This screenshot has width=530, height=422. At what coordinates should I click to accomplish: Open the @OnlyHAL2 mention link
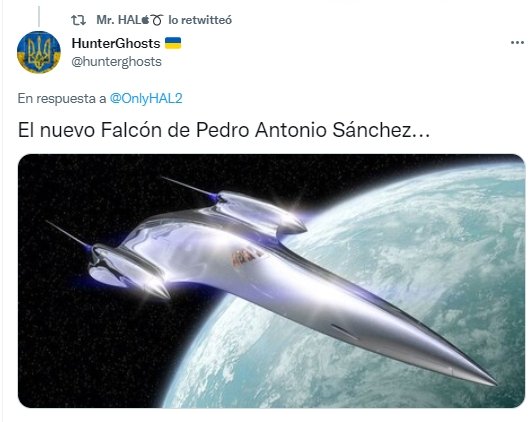pyautogui.click(x=146, y=98)
